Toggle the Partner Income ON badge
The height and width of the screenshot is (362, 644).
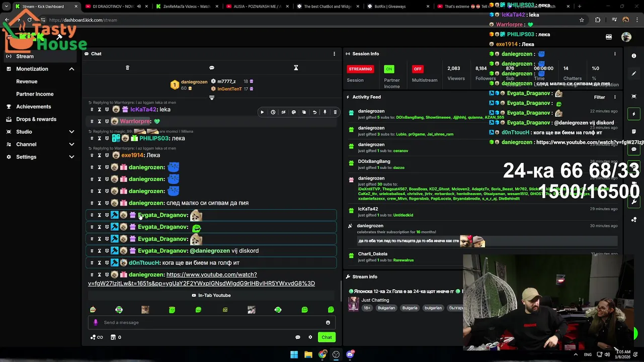pos(389,69)
